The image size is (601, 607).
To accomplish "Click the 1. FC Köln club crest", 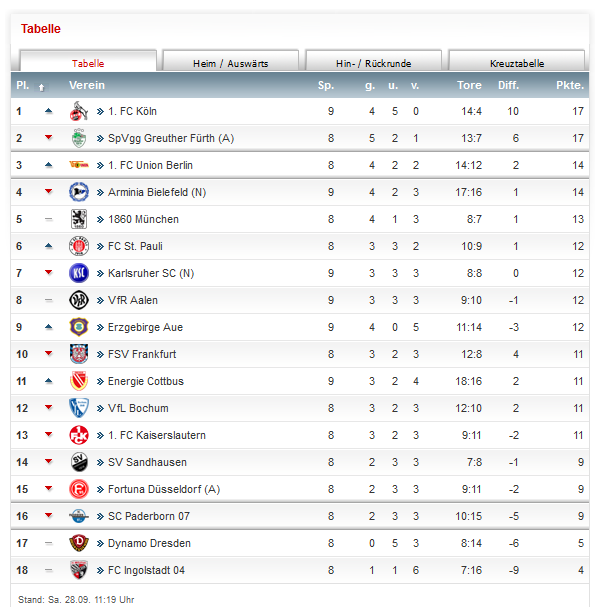I will coord(79,111).
